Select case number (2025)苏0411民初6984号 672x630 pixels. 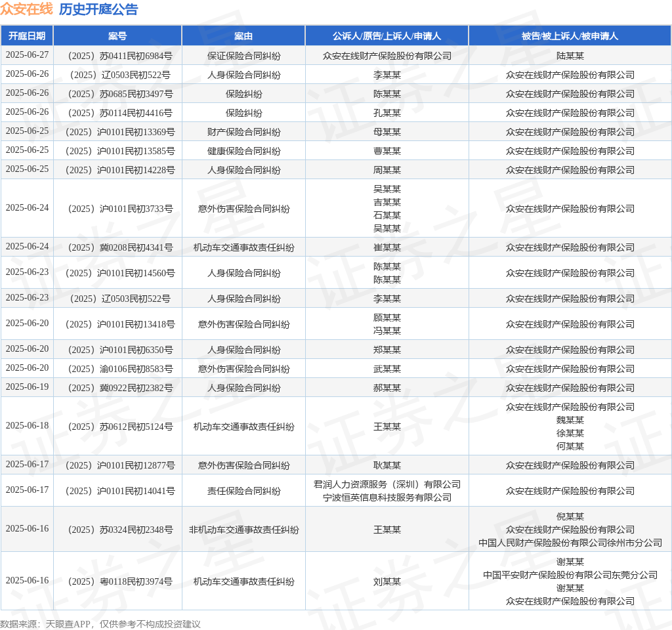click(x=117, y=56)
